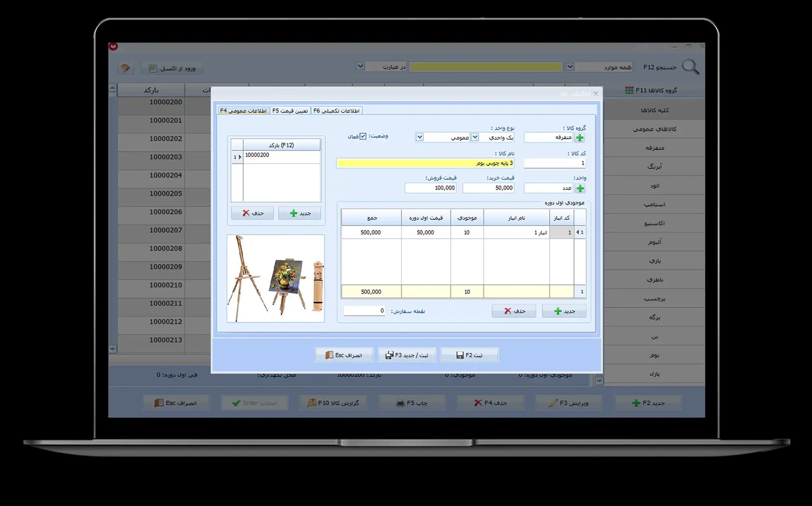Switch to تعیین قیمت F5 tab
This screenshot has width=812, height=506.
(x=290, y=111)
